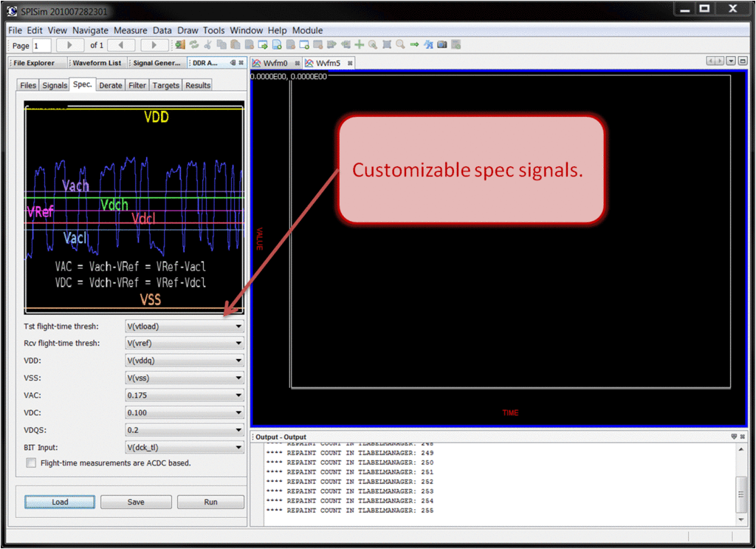Open the BIT Input dropdown
The image size is (756, 549).
coord(185,447)
